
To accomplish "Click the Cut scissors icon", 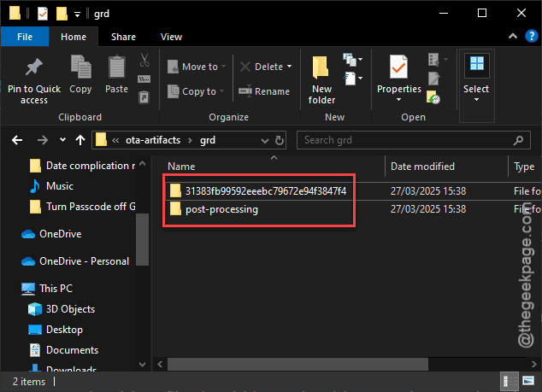I will pyautogui.click(x=144, y=60).
